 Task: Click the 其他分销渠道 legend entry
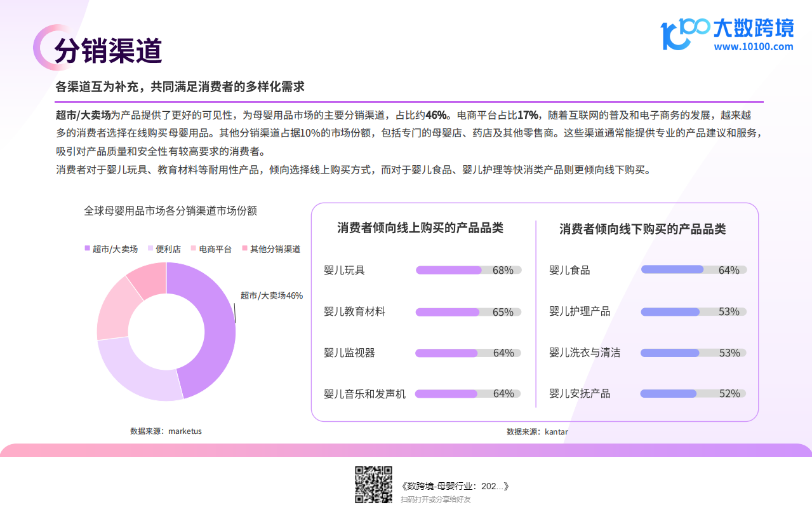click(270, 249)
